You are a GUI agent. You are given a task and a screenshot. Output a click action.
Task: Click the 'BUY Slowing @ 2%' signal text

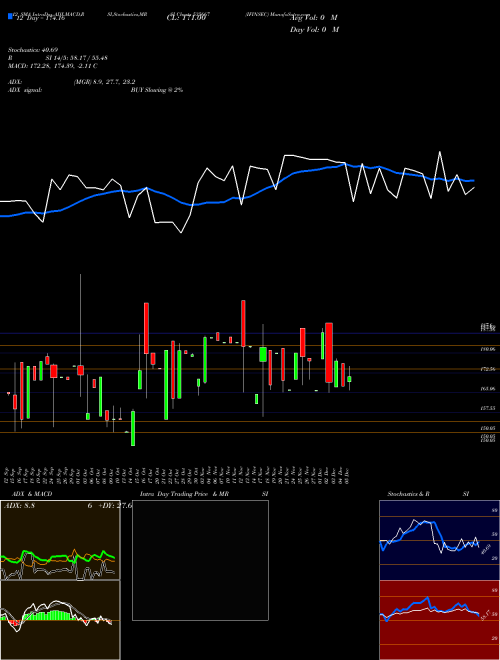[157, 90]
